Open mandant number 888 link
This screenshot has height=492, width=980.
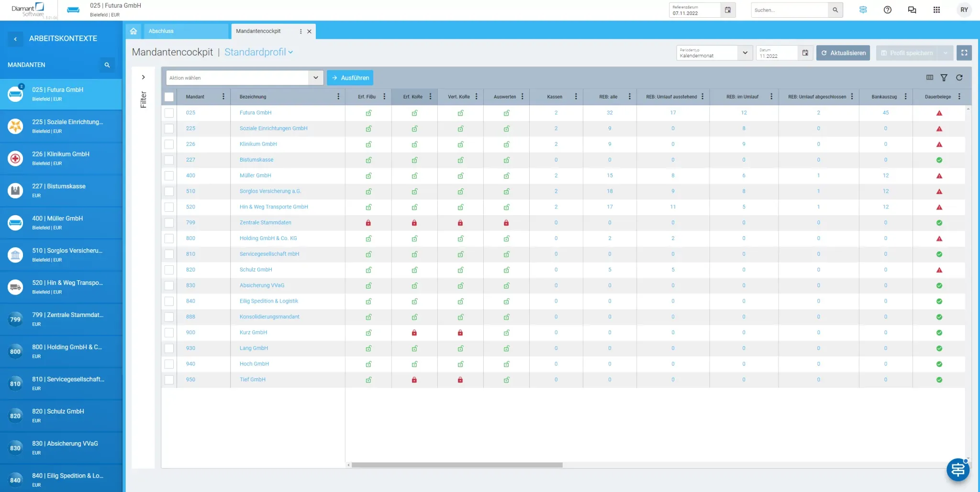click(190, 317)
